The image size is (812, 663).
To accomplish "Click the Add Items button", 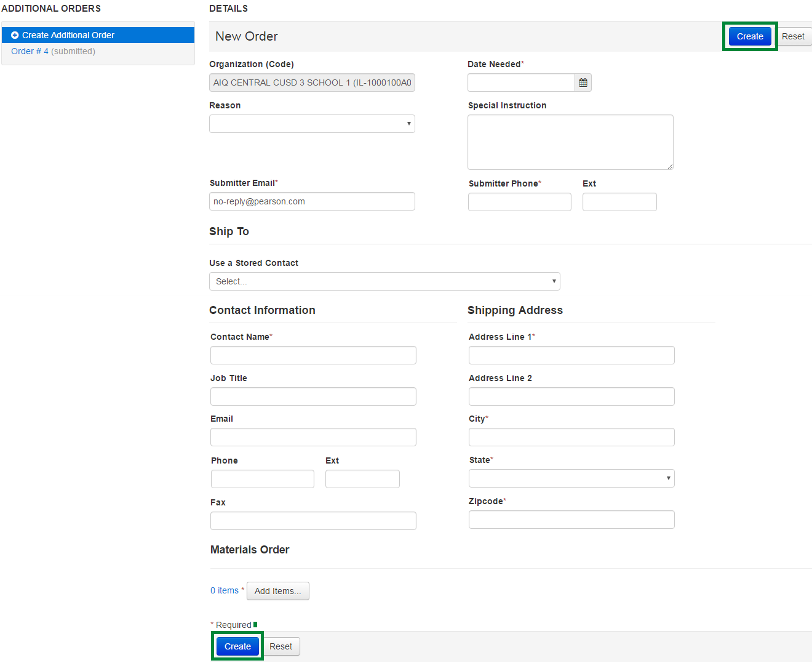I will (x=277, y=591).
